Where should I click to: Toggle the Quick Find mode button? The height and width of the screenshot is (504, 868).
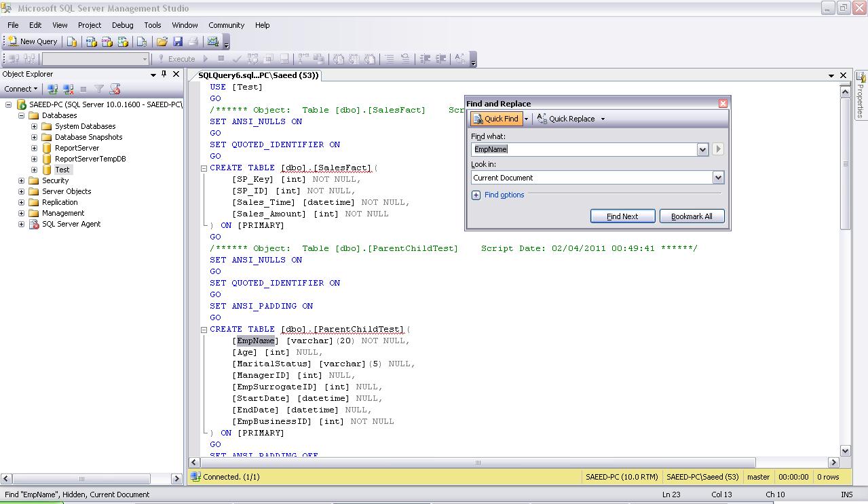[496, 119]
